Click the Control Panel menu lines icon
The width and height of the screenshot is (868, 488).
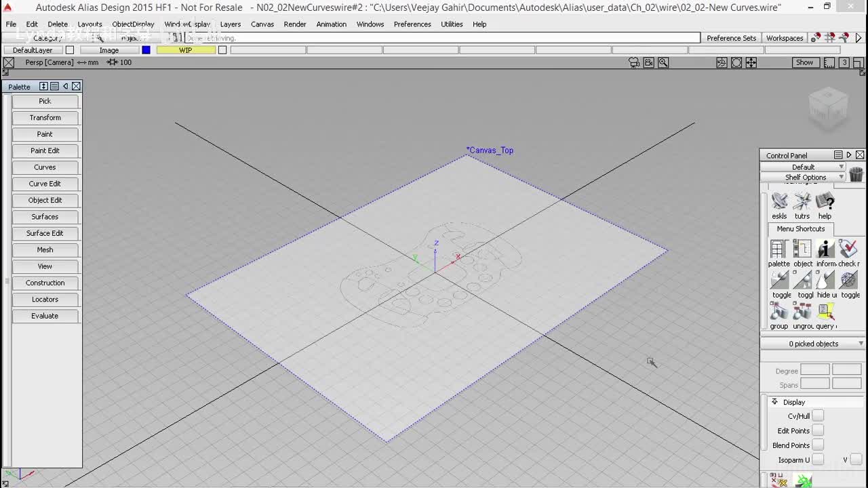(x=838, y=155)
